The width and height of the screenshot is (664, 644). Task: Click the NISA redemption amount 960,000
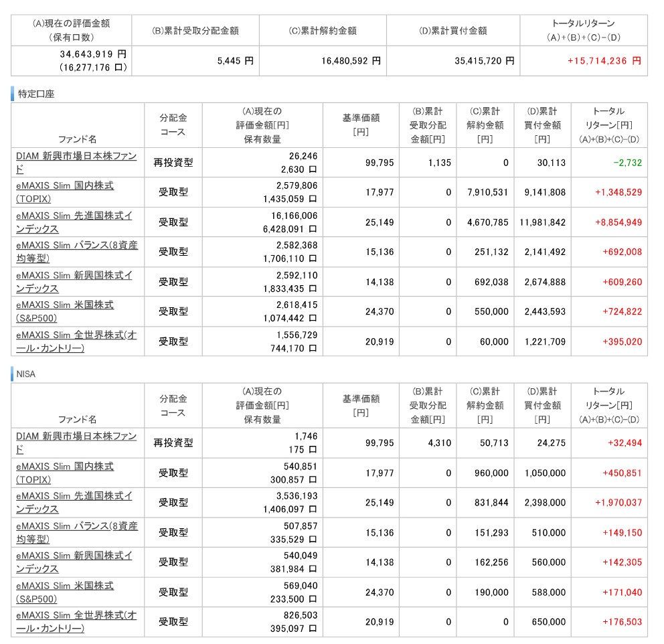491,473
